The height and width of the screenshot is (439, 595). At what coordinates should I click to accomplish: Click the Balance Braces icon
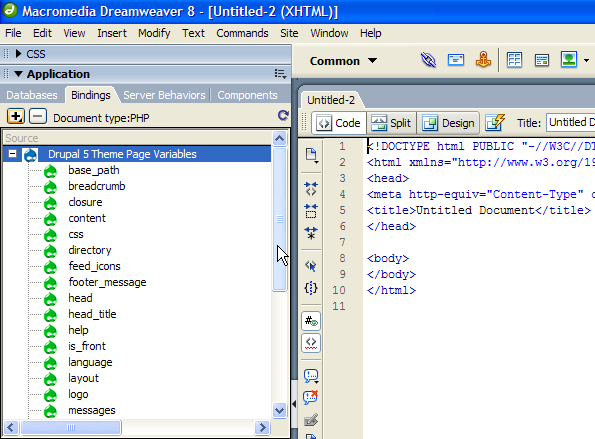point(311,288)
